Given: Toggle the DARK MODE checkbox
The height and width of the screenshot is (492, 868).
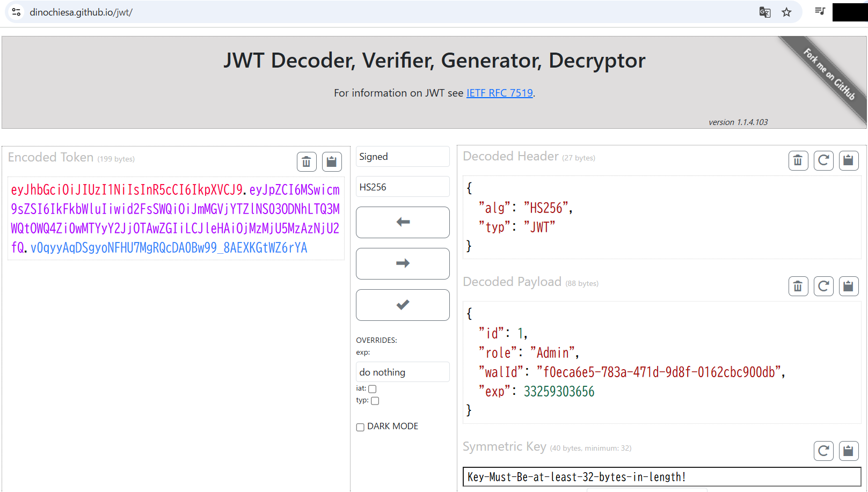Looking at the screenshot, I should 360,427.
